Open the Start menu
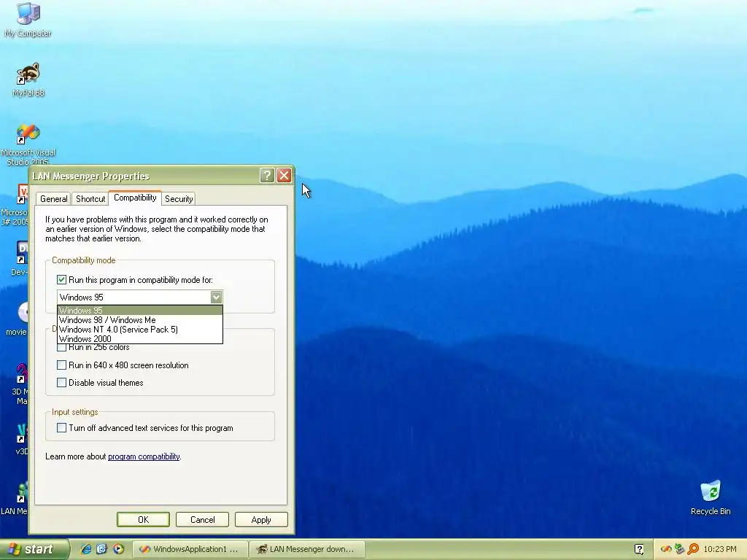747x560 pixels. (34, 549)
